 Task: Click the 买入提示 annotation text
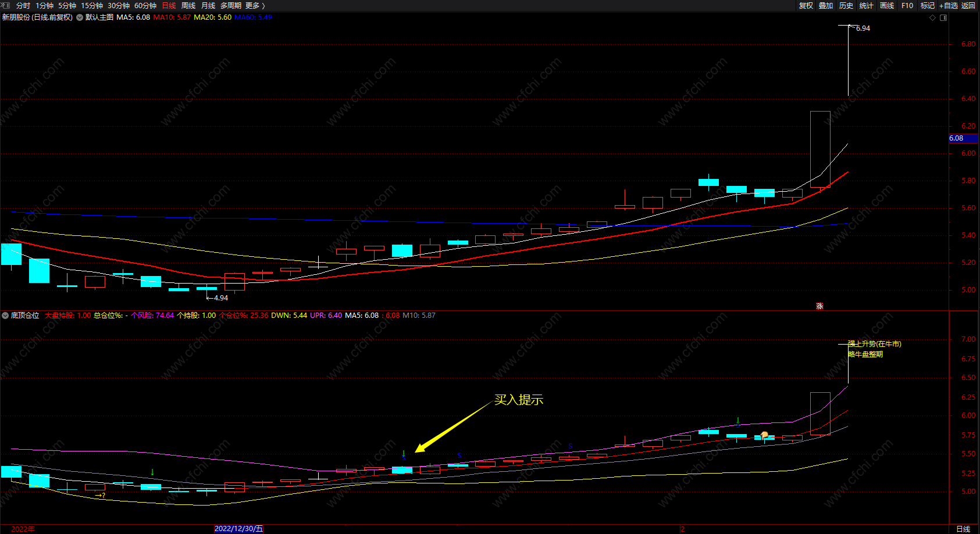pos(519,400)
